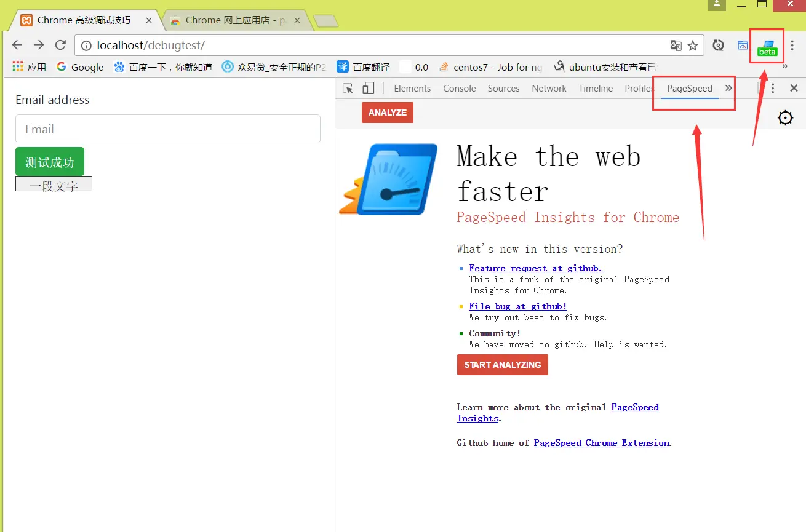Bookmark this page with the star
Image resolution: width=806 pixels, height=532 pixels.
(x=693, y=45)
